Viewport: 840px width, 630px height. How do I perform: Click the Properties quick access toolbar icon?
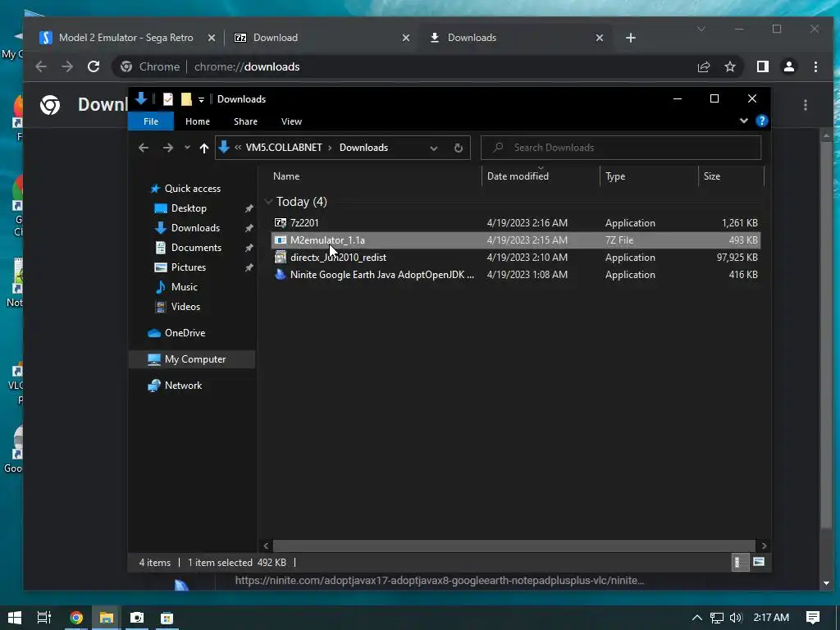(167, 99)
